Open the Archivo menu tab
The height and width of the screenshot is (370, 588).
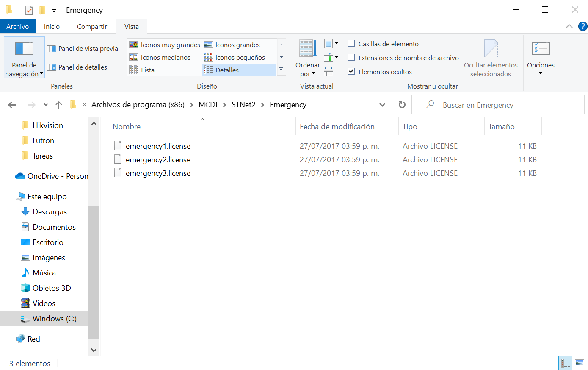tap(18, 26)
